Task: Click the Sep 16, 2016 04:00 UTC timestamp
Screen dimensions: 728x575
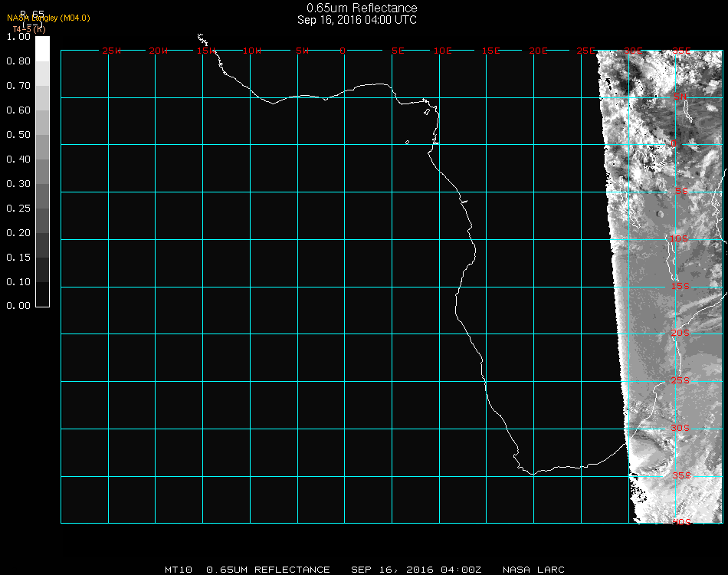Action: [x=357, y=20]
